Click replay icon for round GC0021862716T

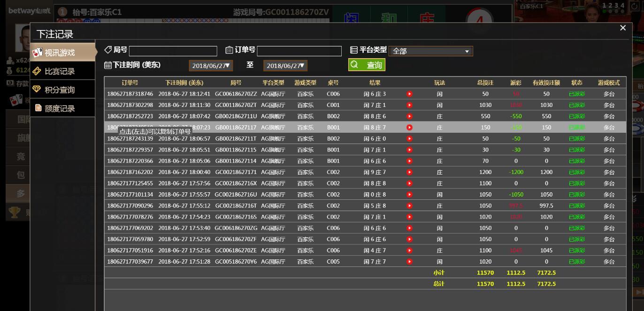point(409,206)
